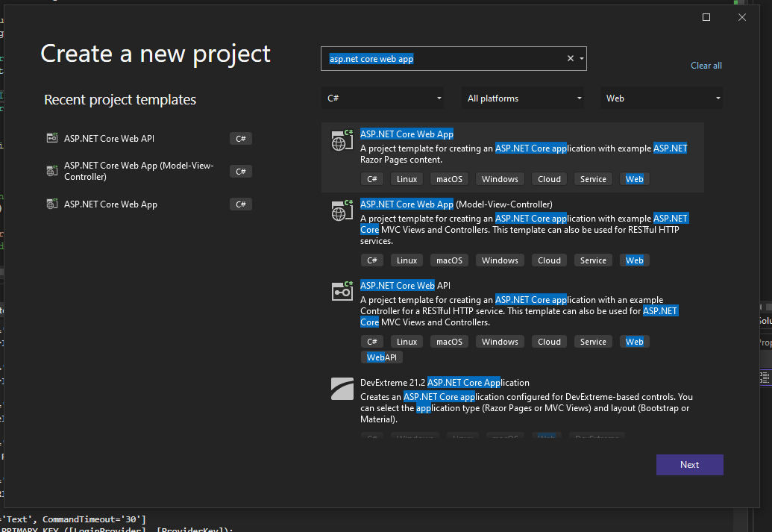This screenshot has width=772, height=532.
Task: Click the recent ASP.NET Core Web App icon
Action: (x=51, y=203)
